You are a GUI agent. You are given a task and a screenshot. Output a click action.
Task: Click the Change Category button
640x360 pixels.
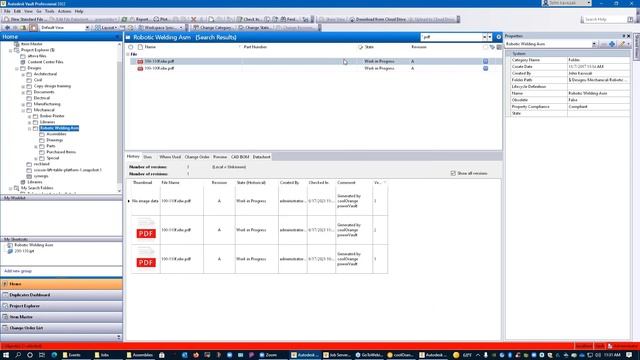click(213, 27)
